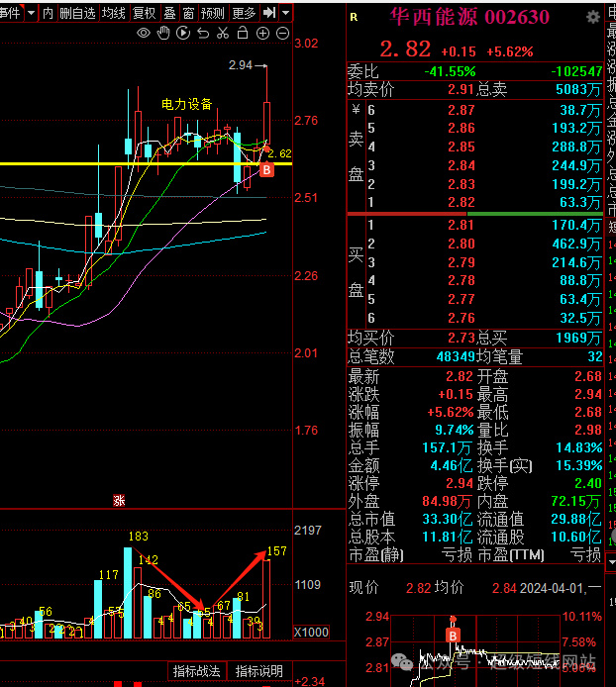Click the 换手 14.83% value

pos(578,447)
